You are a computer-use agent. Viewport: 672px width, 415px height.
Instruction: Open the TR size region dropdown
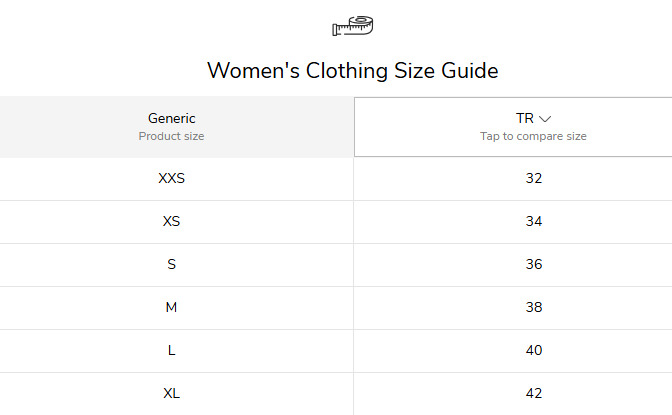tap(513, 127)
